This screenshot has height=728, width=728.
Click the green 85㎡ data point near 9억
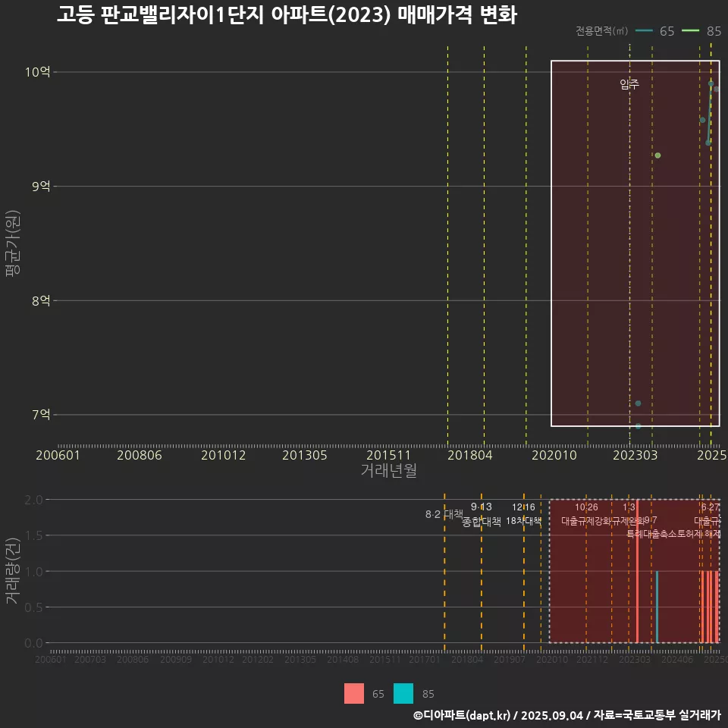pos(657,155)
